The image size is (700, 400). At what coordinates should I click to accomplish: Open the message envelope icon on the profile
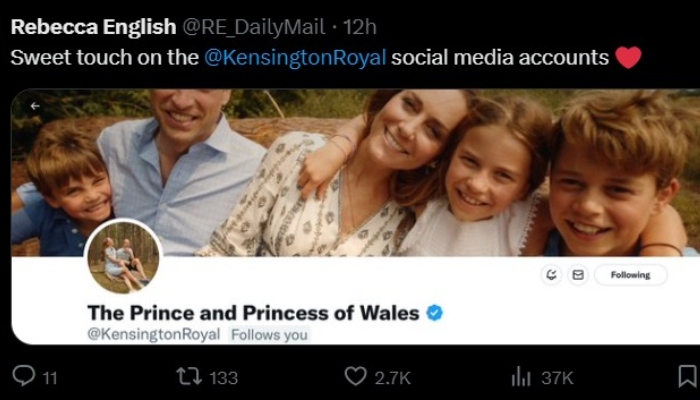click(x=577, y=274)
